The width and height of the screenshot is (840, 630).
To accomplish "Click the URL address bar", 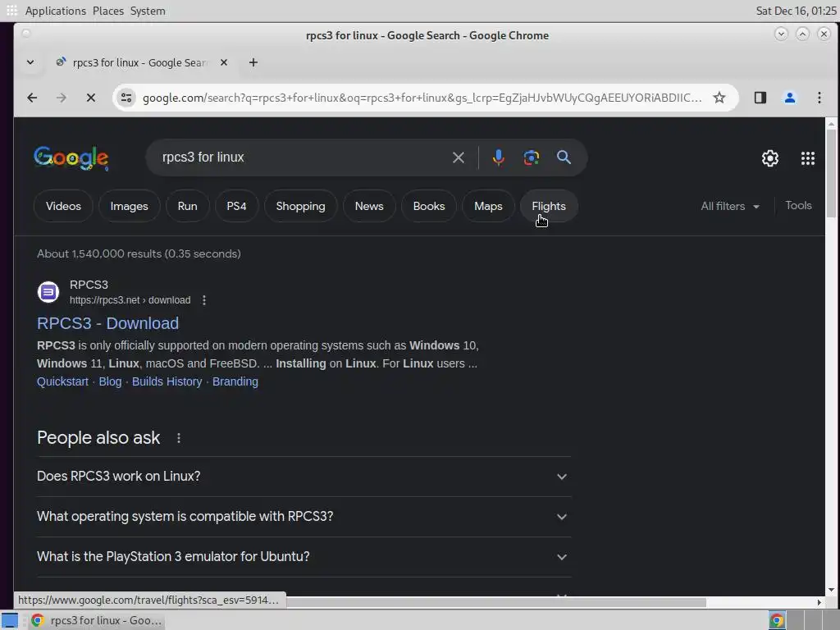I will [422, 98].
